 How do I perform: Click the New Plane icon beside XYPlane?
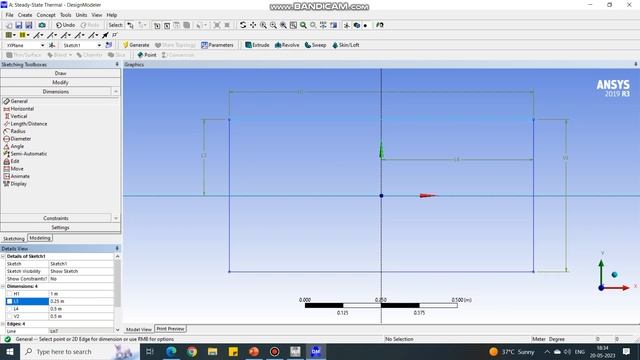[x=52, y=45]
